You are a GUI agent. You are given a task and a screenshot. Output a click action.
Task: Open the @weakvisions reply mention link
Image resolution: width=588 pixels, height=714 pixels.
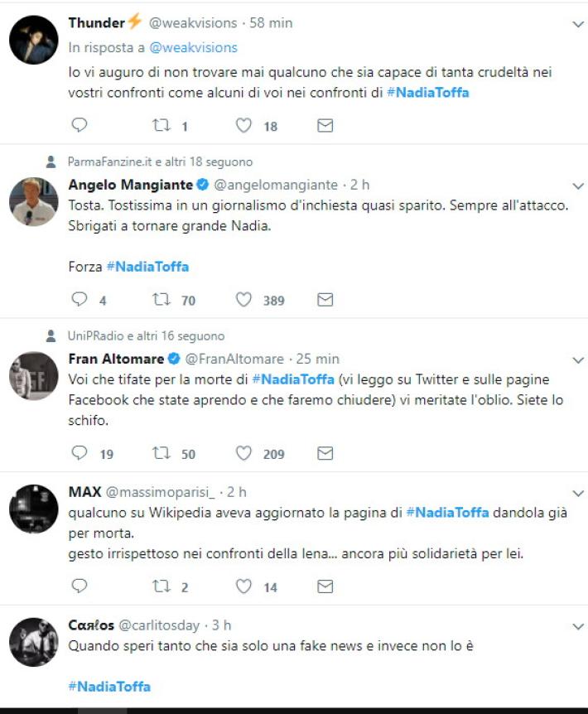pos(194,48)
